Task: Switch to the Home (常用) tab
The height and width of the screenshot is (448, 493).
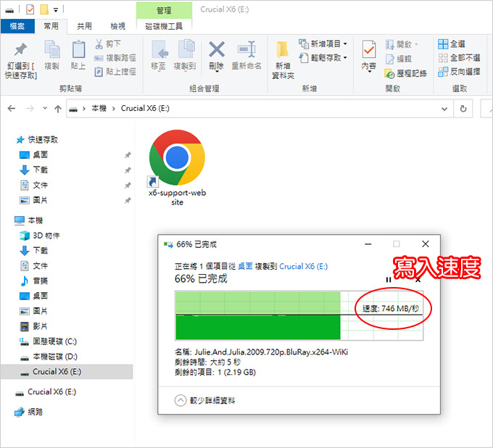Action: coord(51,26)
